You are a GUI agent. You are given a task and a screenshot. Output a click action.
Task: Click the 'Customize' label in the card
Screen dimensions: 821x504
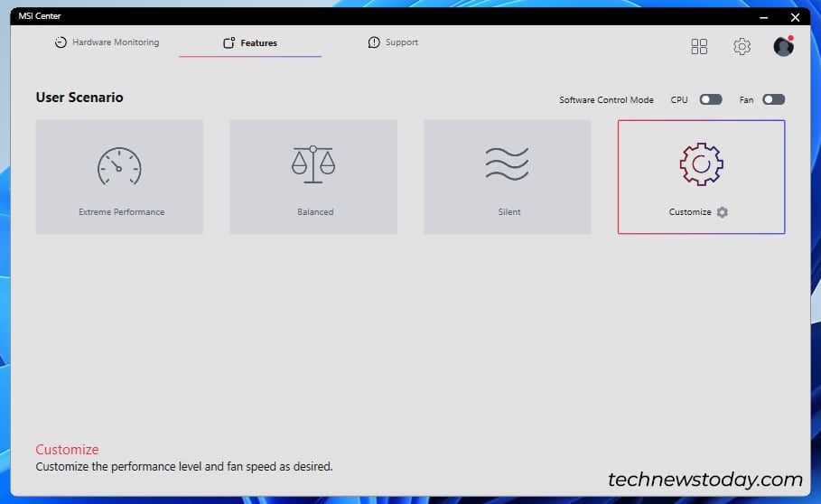click(x=689, y=212)
